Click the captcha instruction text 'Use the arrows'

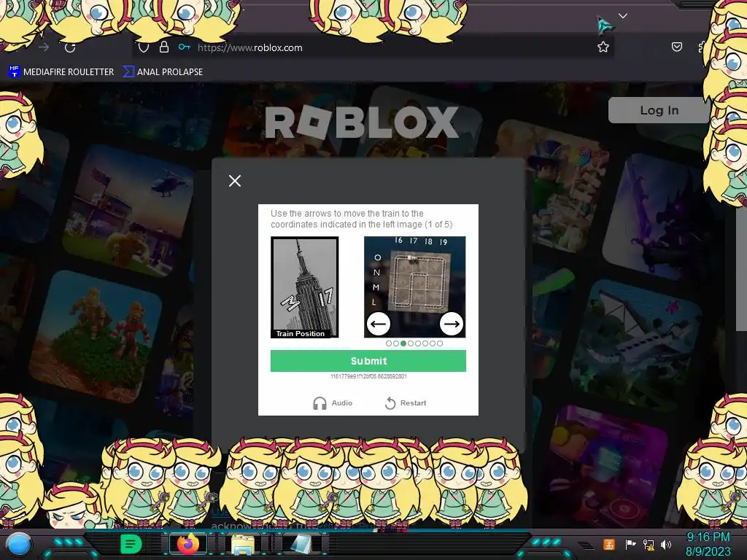[x=362, y=219]
